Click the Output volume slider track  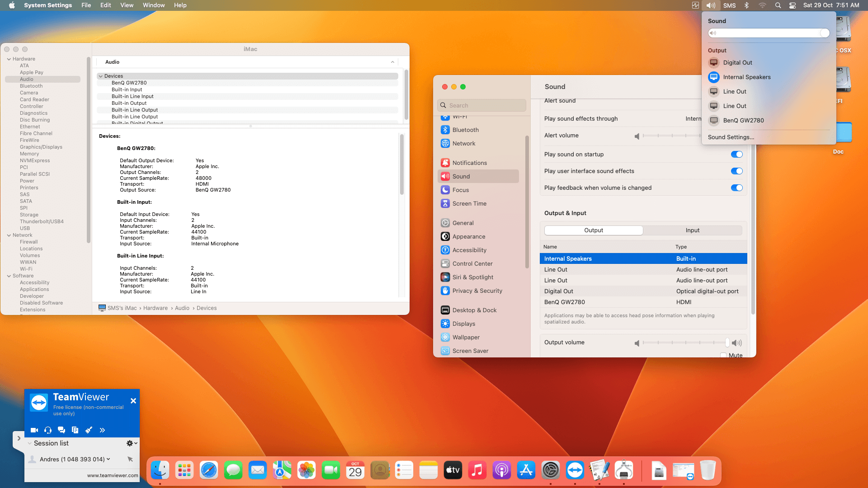click(685, 343)
